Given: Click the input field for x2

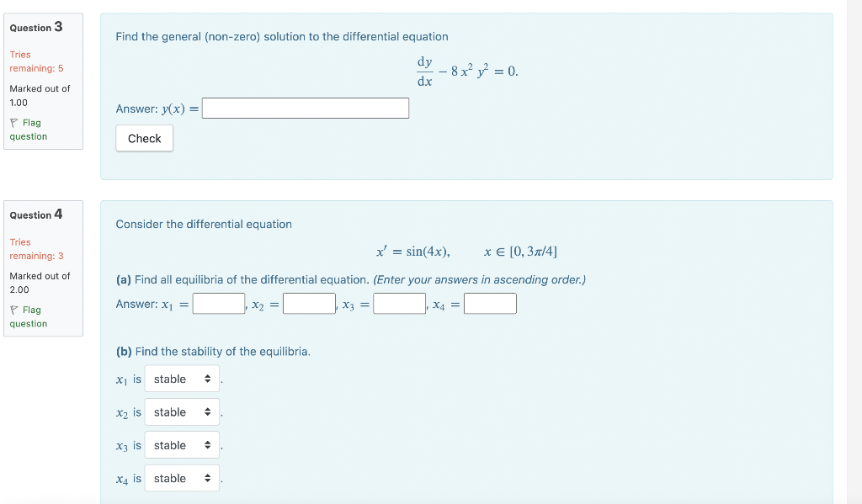Looking at the screenshot, I should [x=308, y=303].
